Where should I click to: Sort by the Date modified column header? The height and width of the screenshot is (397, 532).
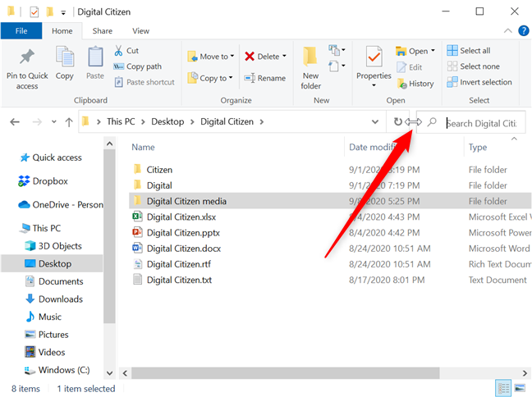click(372, 147)
